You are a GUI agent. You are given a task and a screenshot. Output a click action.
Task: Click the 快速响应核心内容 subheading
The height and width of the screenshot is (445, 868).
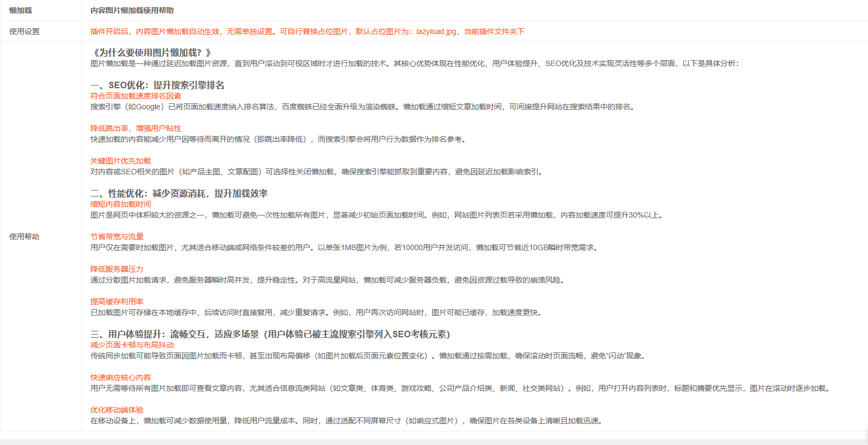(120, 377)
